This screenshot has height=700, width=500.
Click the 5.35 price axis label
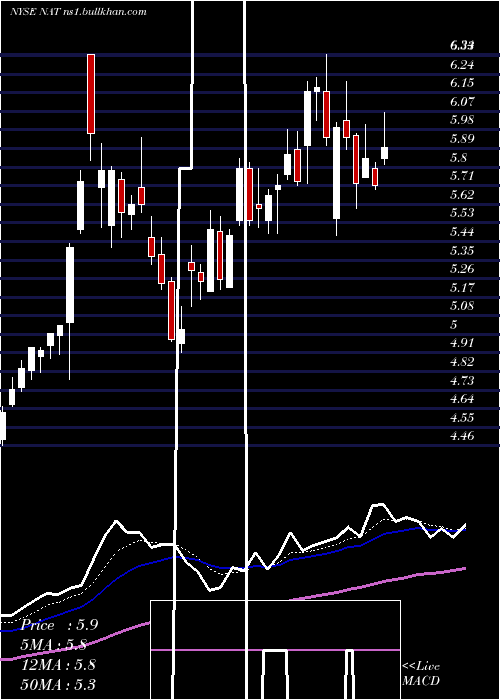coord(462,250)
